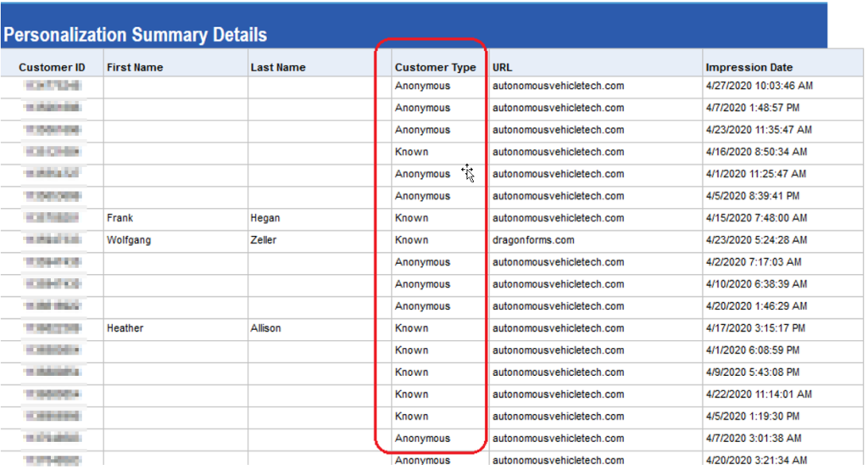Image resolution: width=868 pixels, height=476 pixels.
Task: Click the Allison last name cell
Action: pyautogui.click(x=265, y=328)
